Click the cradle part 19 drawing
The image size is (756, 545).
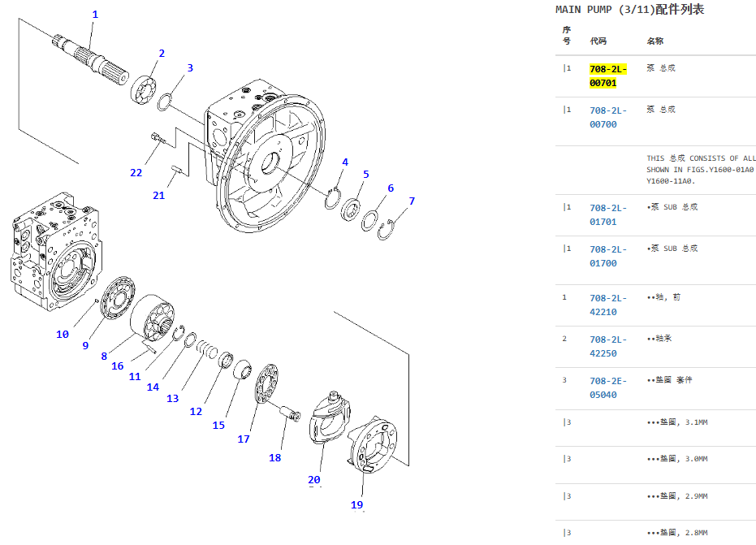click(x=372, y=444)
